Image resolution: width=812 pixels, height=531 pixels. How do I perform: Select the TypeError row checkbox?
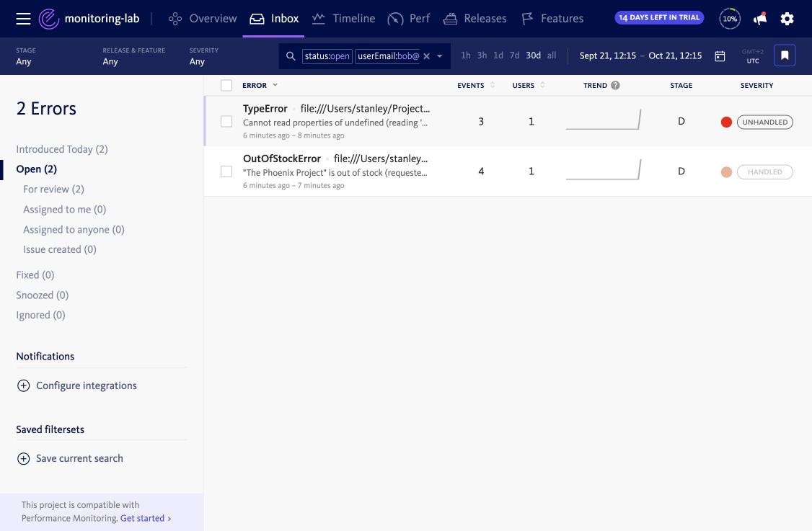click(x=226, y=122)
